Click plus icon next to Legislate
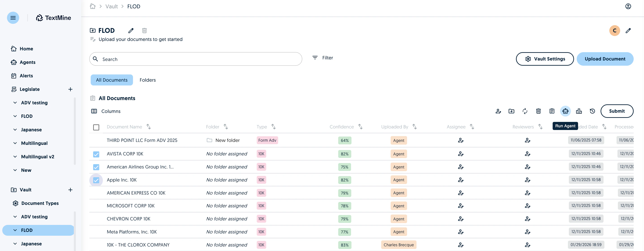 (70, 89)
